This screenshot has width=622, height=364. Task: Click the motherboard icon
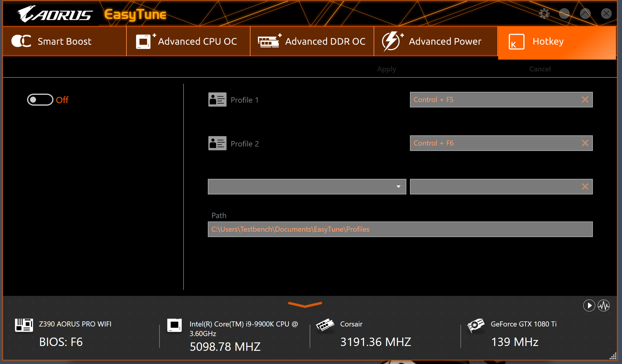pyautogui.click(x=24, y=325)
